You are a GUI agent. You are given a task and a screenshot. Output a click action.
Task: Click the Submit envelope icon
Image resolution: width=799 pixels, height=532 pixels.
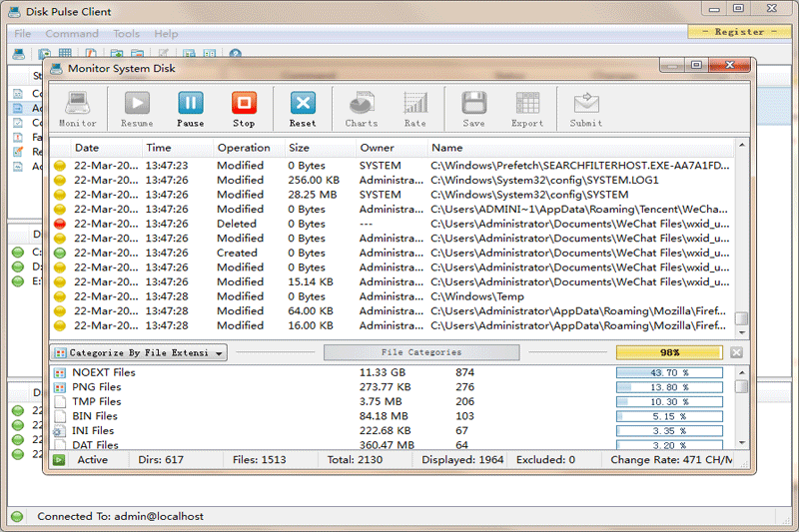586,109
